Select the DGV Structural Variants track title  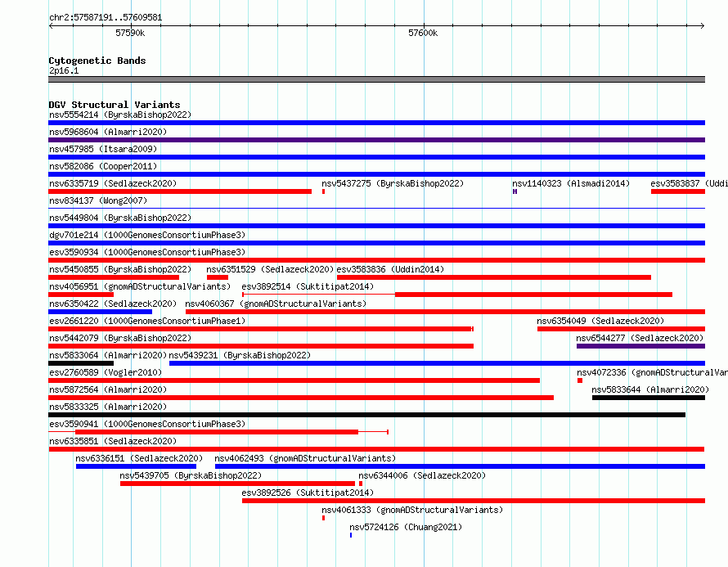click(115, 105)
